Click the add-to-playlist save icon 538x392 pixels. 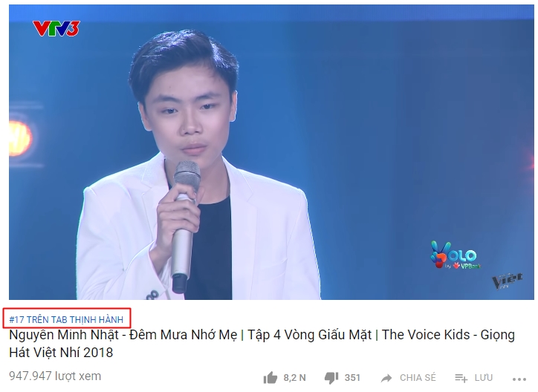[461, 378]
